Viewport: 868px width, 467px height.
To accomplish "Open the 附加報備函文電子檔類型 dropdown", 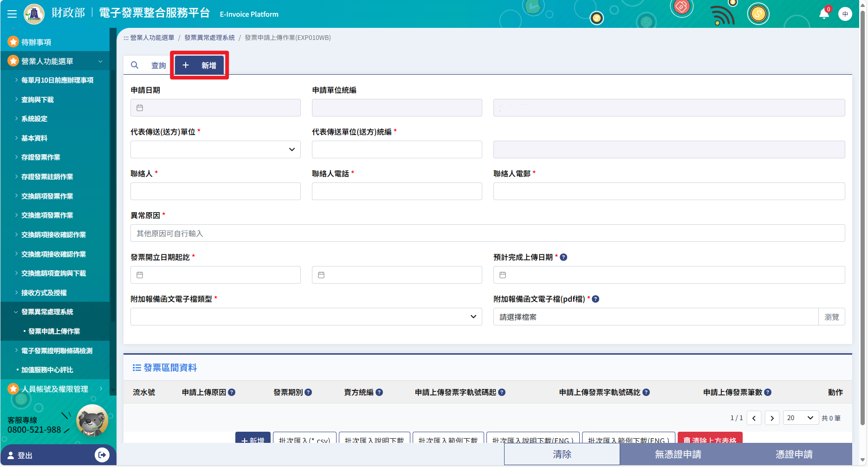I will 306,317.
